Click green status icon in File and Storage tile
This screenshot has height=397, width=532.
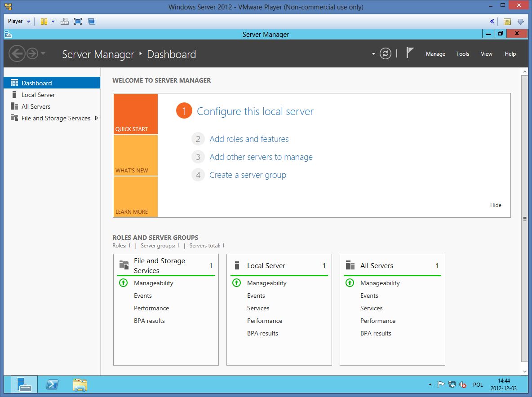(123, 283)
